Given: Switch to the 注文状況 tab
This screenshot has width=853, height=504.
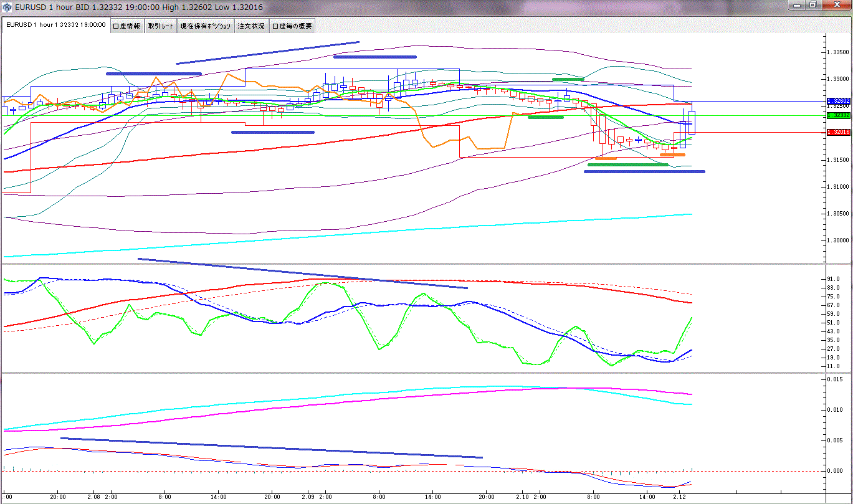Looking at the screenshot, I should point(251,26).
